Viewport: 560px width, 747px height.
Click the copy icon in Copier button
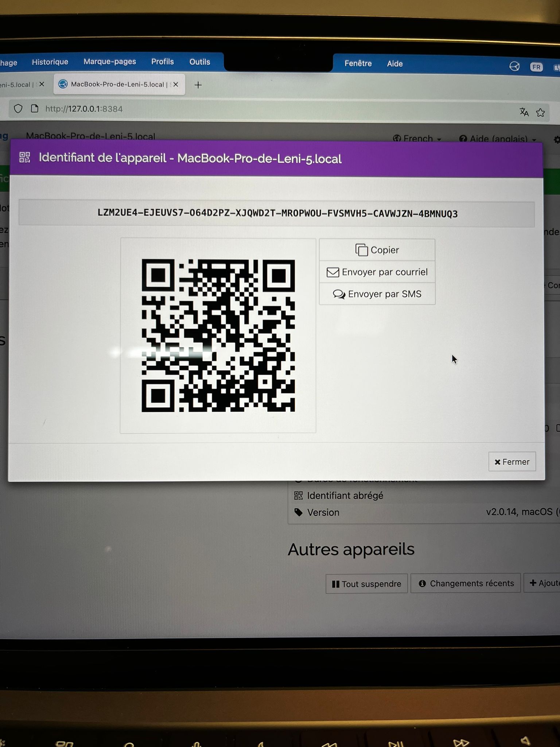coord(361,250)
